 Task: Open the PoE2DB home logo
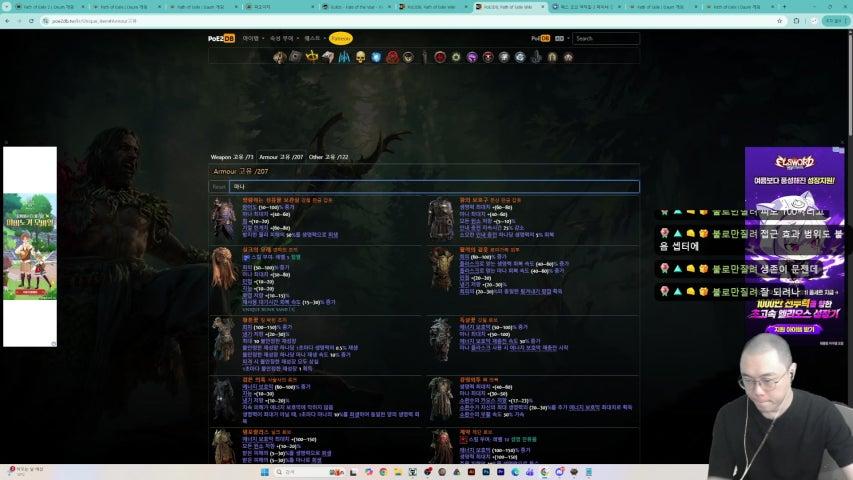[221, 39]
